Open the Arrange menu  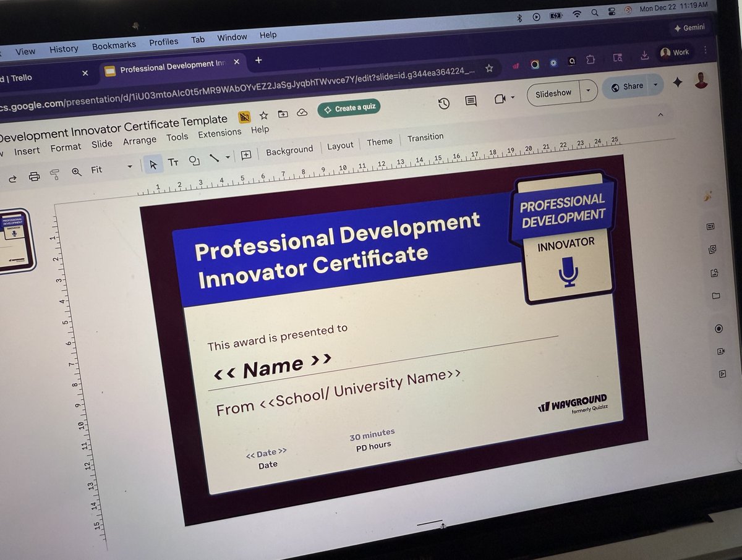140,141
